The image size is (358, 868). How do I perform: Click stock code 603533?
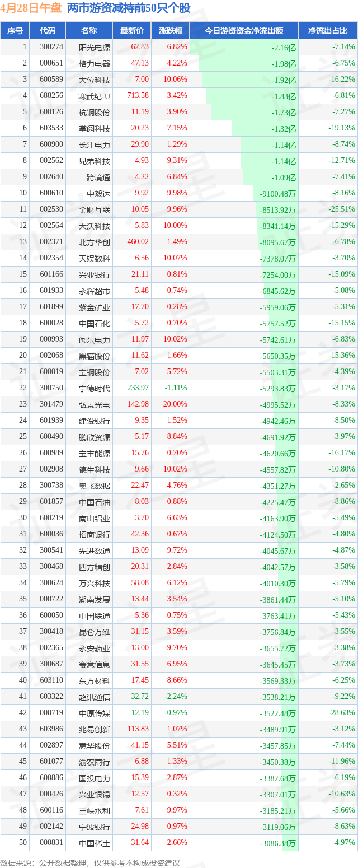(x=51, y=128)
